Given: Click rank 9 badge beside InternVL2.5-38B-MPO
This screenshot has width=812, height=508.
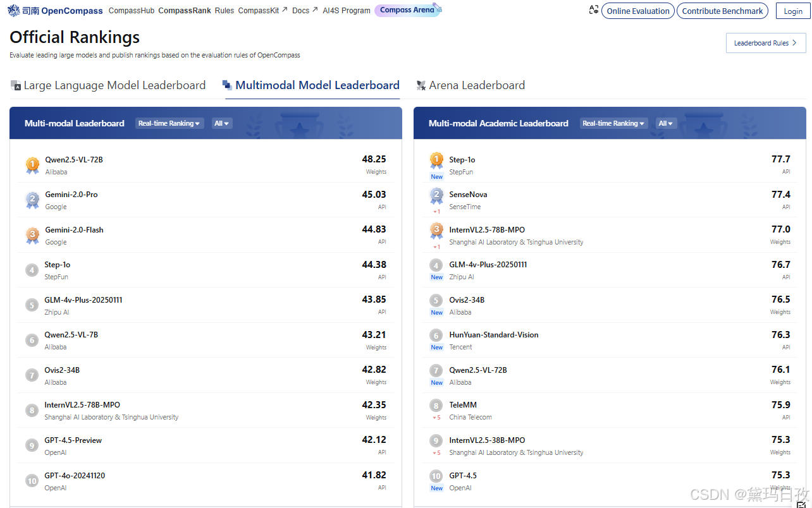Looking at the screenshot, I should 436,441.
